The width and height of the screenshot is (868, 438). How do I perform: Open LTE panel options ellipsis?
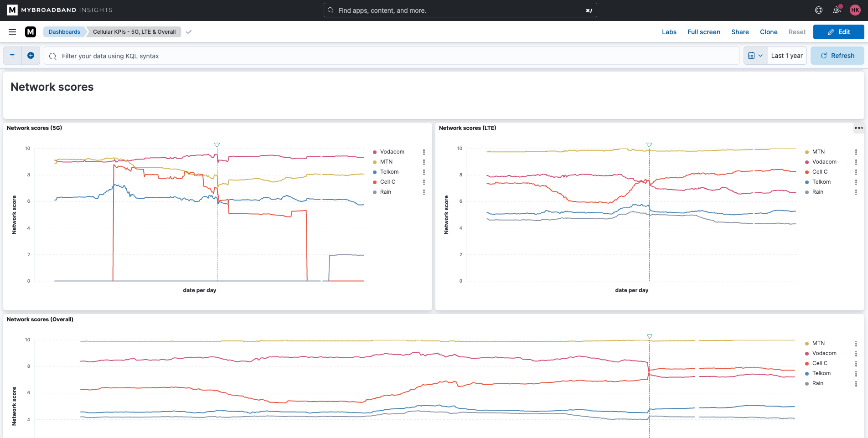[859, 128]
